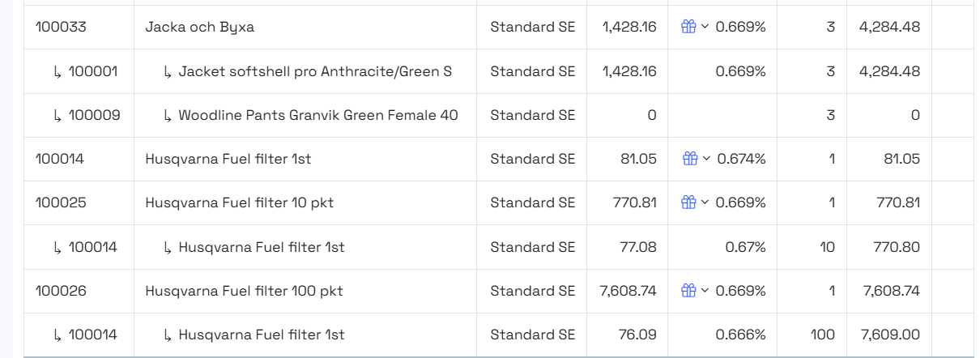Open the chevron dropdown next to 0.674%
980x358 pixels.
[x=706, y=159]
